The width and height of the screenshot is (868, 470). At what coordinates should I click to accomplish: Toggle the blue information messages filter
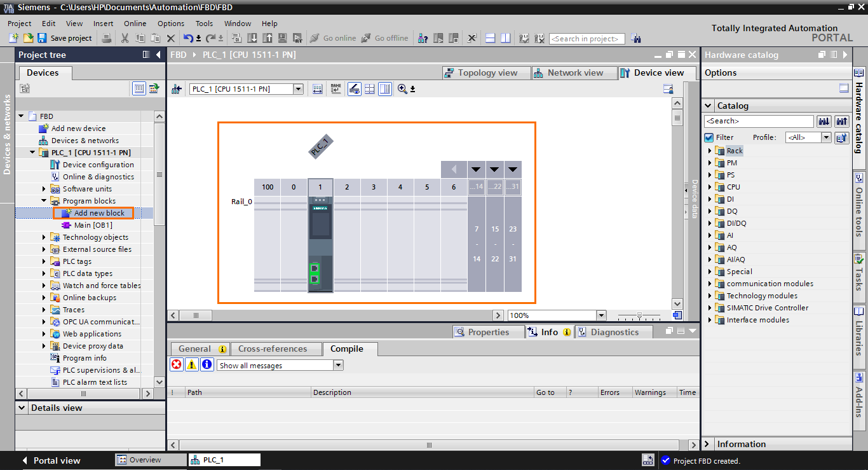click(207, 364)
